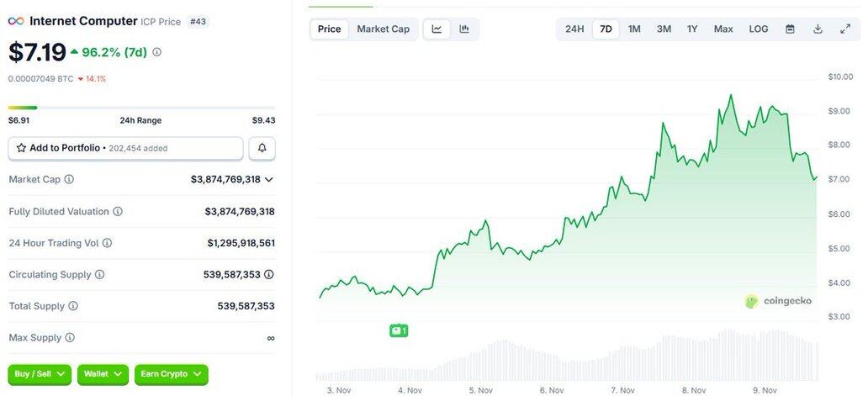This screenshot has height=396, width=868.
Task: Toggle LOG scale on chart
Action: [x=758, y=29]
